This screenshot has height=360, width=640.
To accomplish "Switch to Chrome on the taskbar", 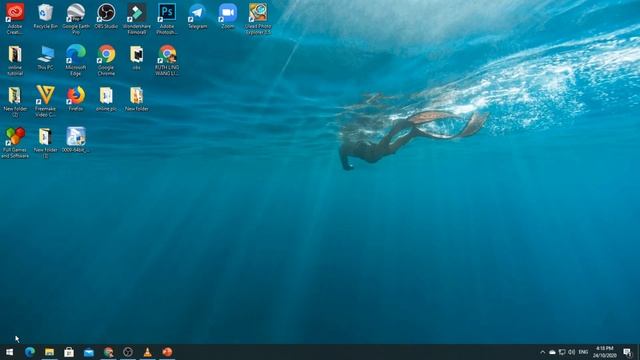I will pyautogui.click(x=108, y=352).
